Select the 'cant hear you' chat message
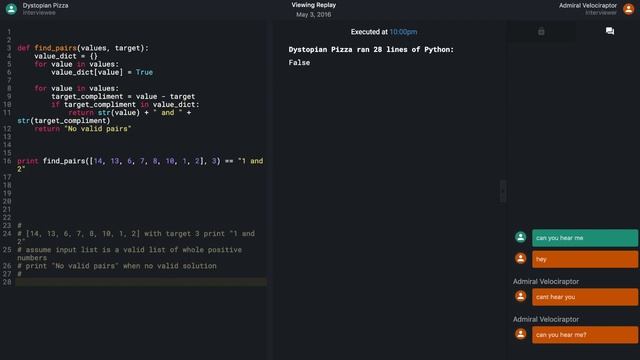This screenshot has width=640, height=360. (x=584, y=297)
